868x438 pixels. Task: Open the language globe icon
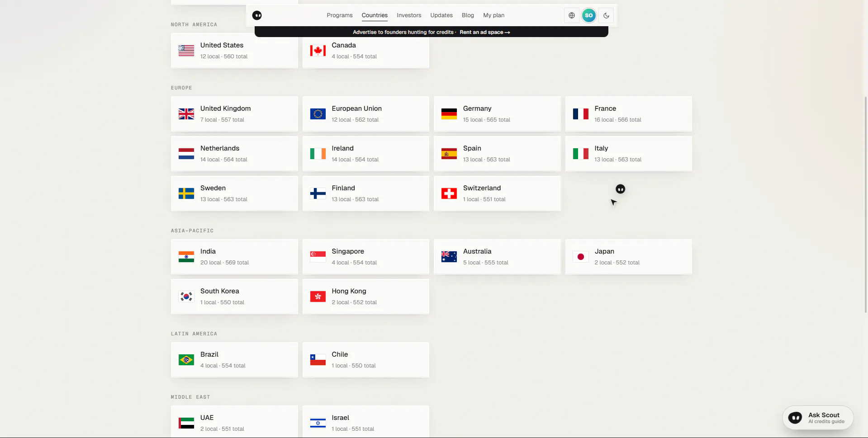click(572, 15)
